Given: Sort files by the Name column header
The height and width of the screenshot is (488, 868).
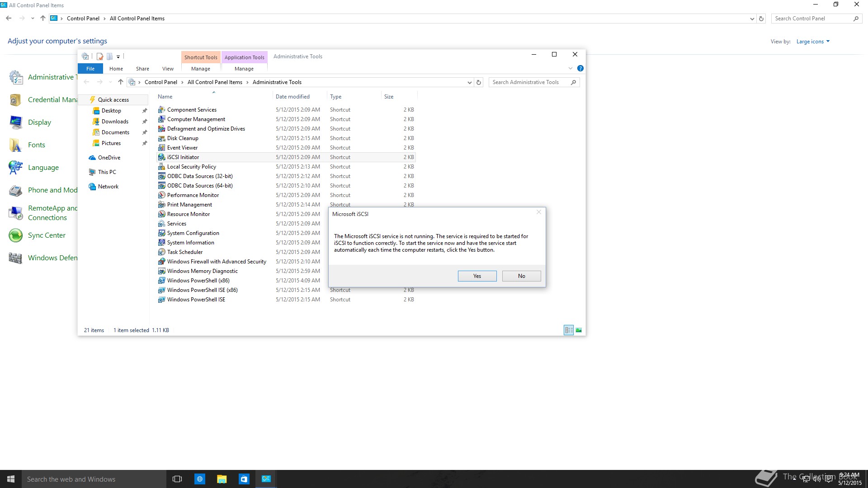Looking at the screenshot, I should (214, 97).
